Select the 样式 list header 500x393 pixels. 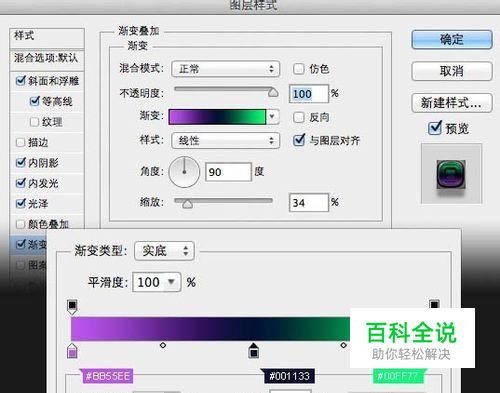47,38
